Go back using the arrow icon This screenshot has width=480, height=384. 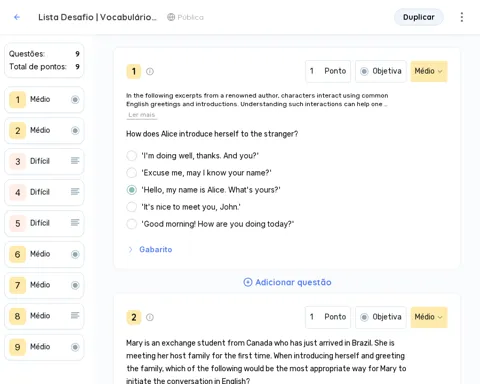click(17, 17)
